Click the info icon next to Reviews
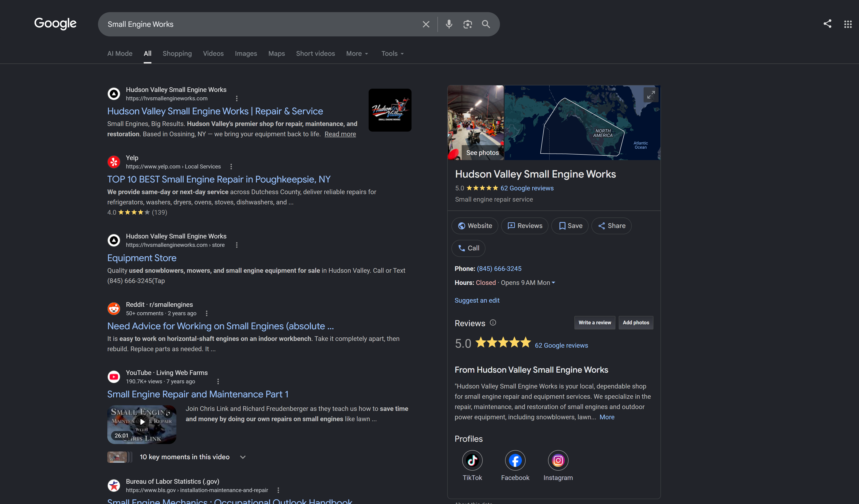This screenshot has width=859, height=504. click(493, 323)
